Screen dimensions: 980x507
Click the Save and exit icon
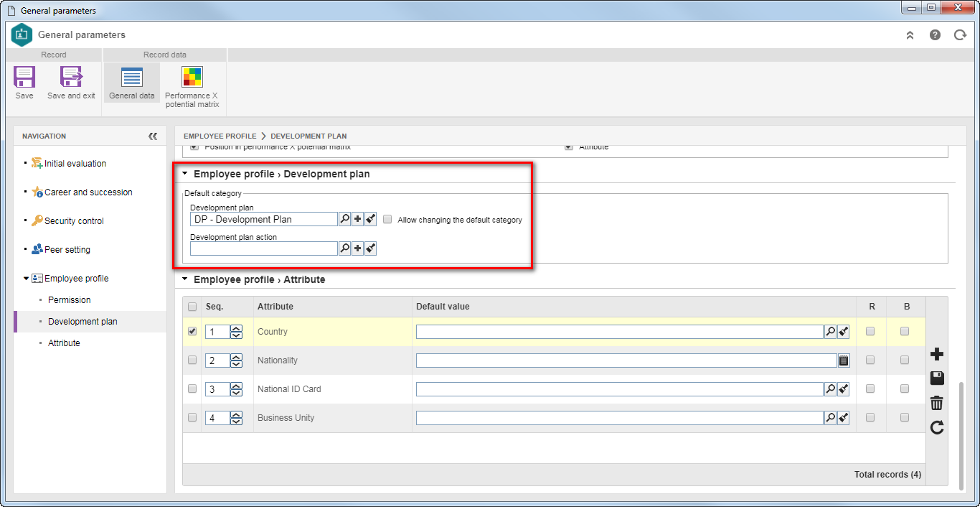[71, 77]
